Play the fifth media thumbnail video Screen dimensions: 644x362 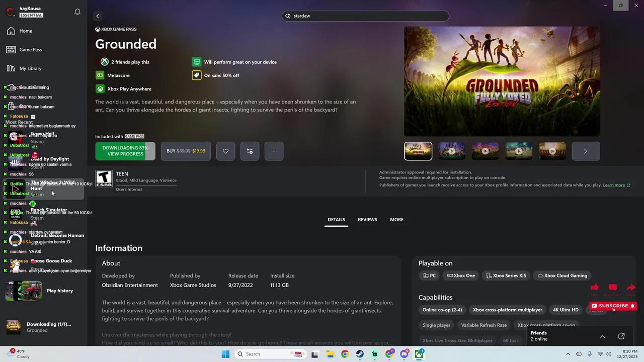(552, 151)
